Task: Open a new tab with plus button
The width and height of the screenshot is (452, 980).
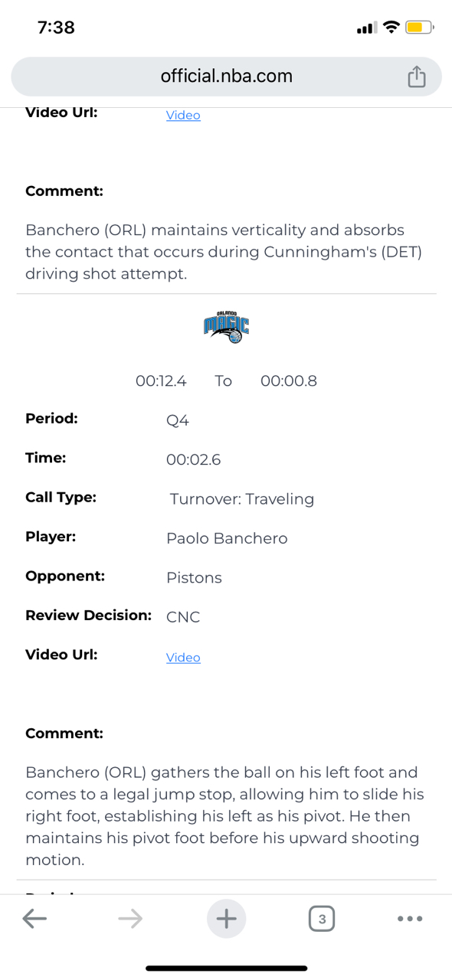Action: pos(226,918)
